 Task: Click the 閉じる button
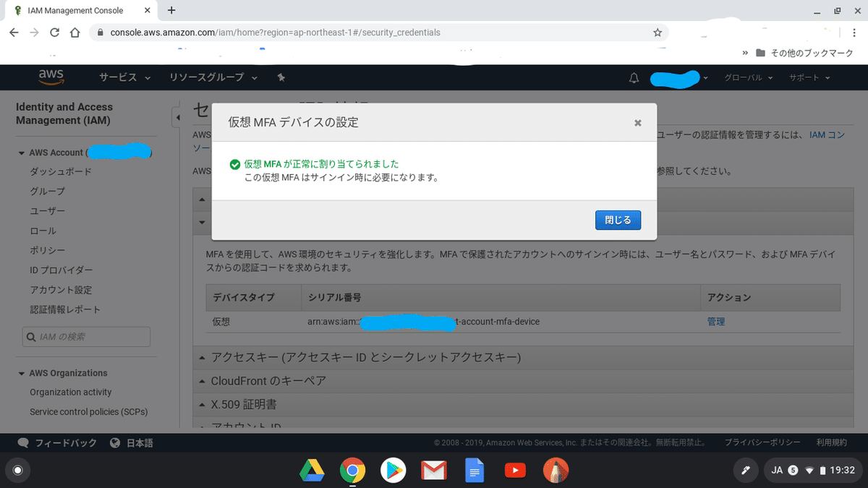click(x=618, y=220)
